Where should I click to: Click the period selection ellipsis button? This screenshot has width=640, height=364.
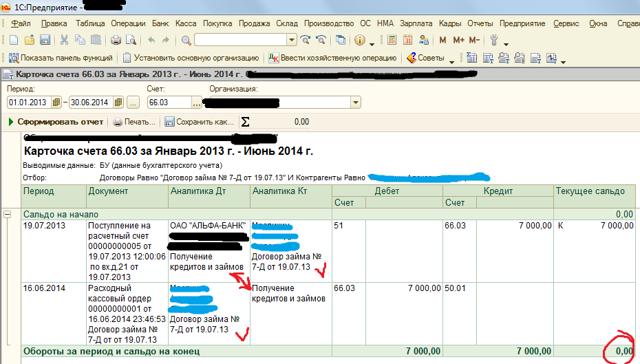134,103
